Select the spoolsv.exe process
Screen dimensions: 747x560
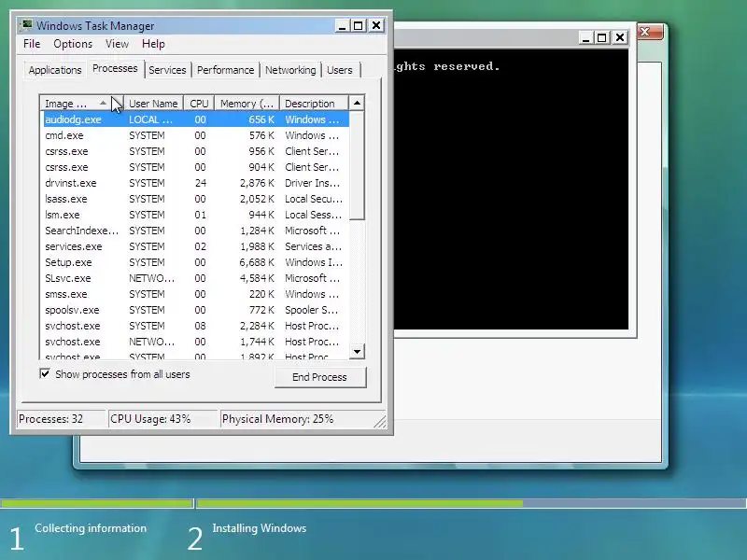195,310
